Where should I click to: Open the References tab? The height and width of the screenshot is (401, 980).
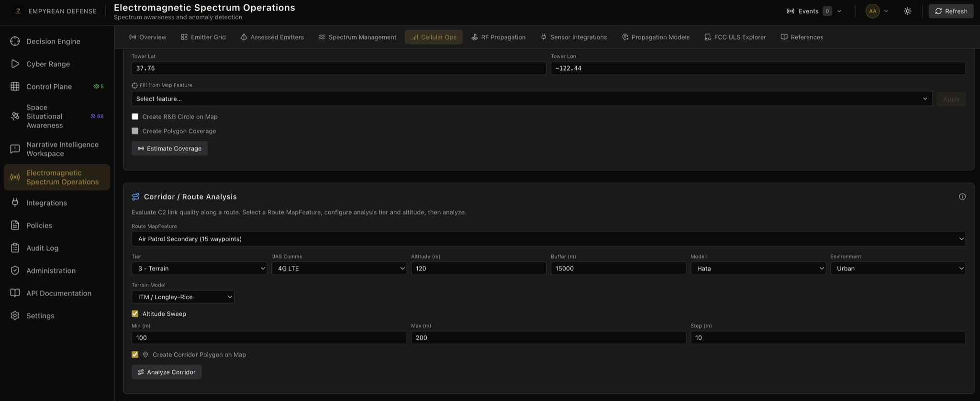[x=802, y=37]
